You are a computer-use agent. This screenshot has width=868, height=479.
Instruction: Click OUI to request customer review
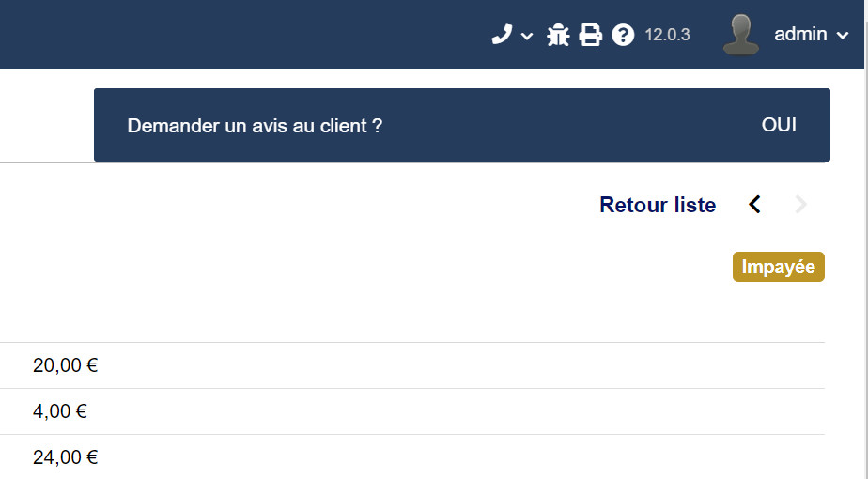click(x=779, y=125)
